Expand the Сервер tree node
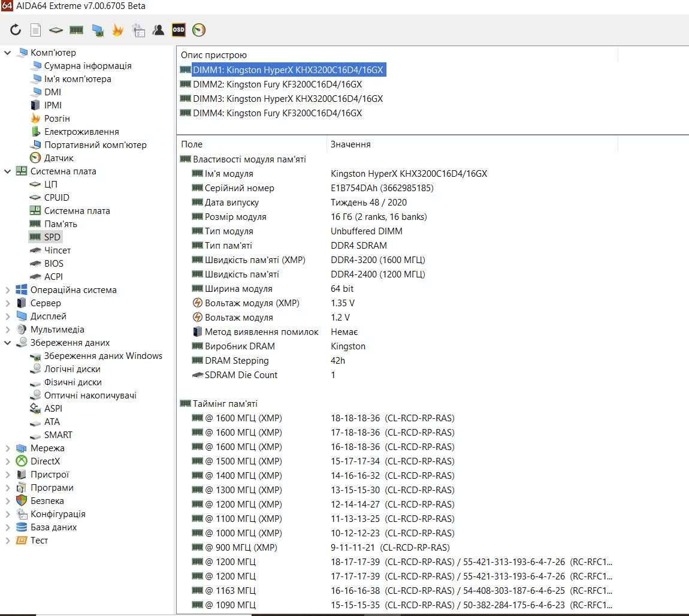This screenshot has height=616, width=689. pos(7,303)
